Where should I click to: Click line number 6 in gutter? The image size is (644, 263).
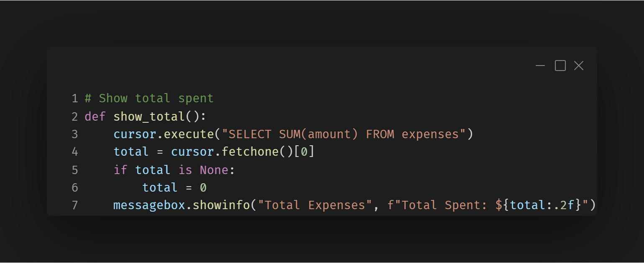click(x=75, y=187)
